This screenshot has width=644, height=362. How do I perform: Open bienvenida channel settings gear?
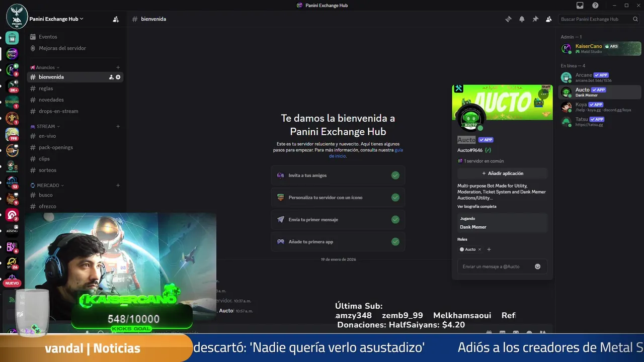118,77
